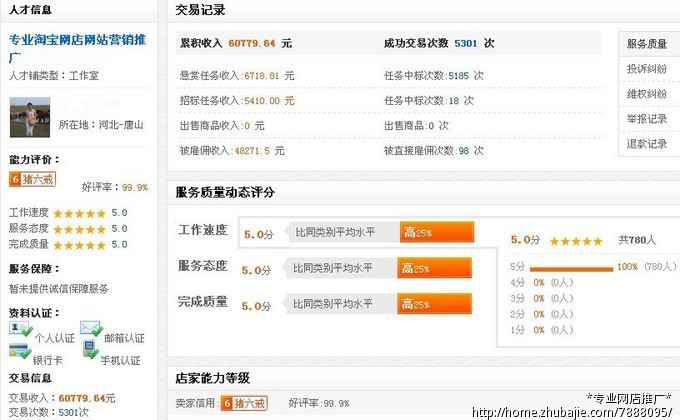The width and height of the screenshot is (680, 420).
Task: Click the 高25% orange bar for 完成质量
Action: click(434, 303)
